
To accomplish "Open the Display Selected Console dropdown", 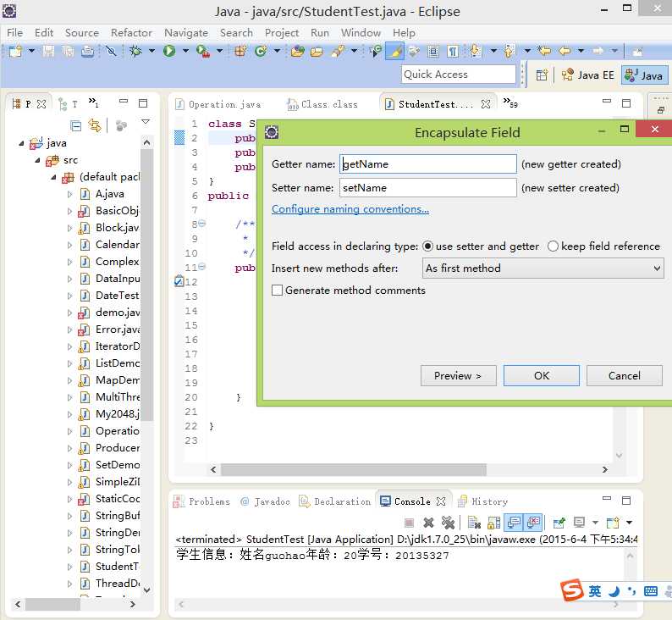I will pos(595,523).
